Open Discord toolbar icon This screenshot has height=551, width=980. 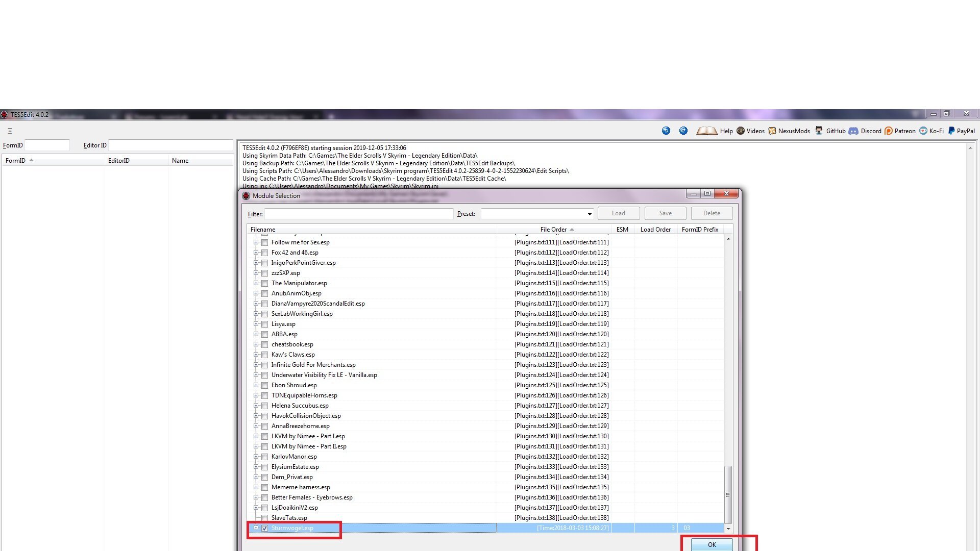[853, 131]
